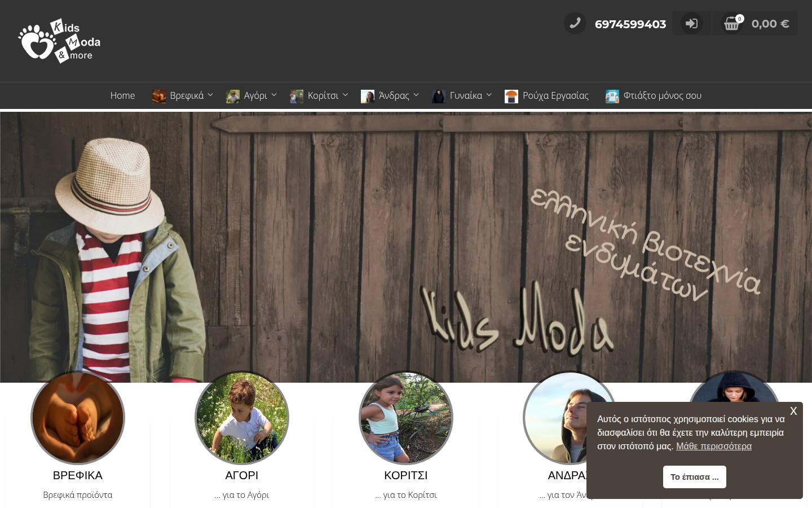Open the login sign-in icon

691,24
